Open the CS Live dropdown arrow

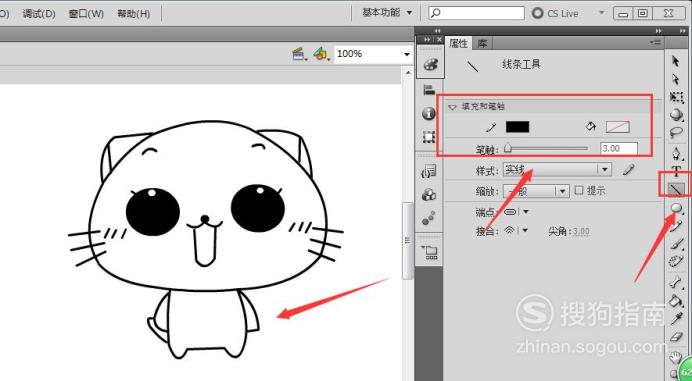(602, 13)
